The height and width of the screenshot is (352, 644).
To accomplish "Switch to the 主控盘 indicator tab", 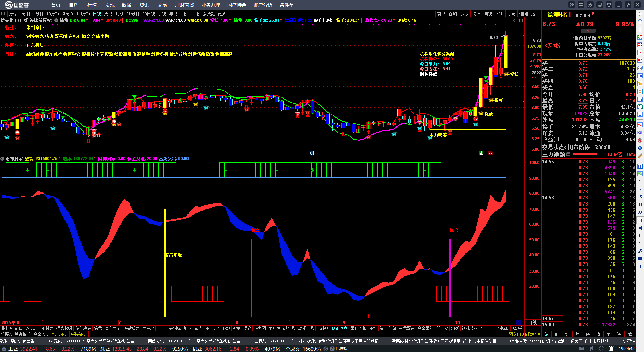I will tap(274, 328).
